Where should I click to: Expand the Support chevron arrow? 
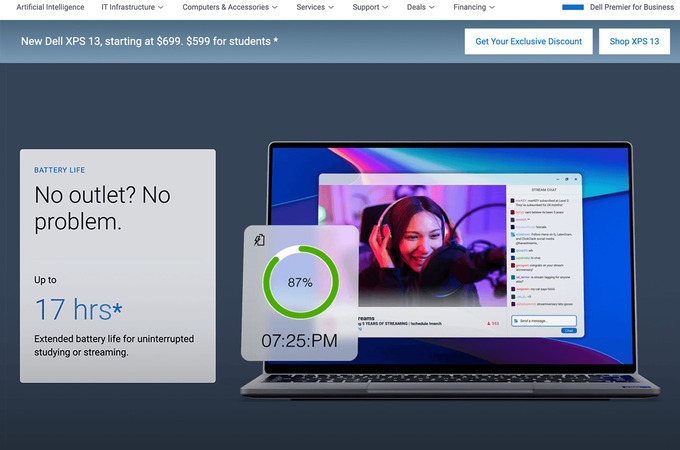click(x=385, y=7)
